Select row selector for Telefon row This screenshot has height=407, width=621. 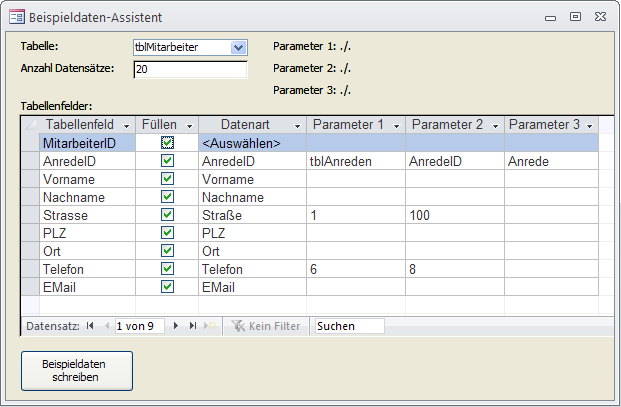click(30, 269)
